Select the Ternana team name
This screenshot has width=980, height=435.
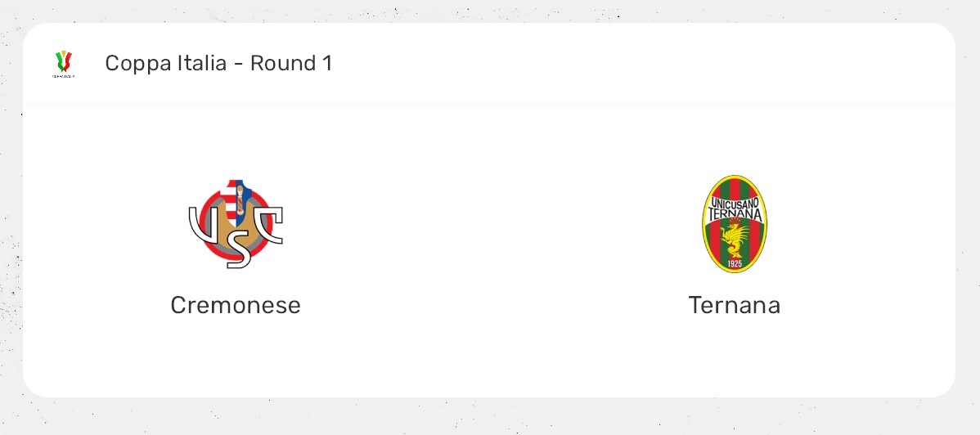tap(734, 305)
